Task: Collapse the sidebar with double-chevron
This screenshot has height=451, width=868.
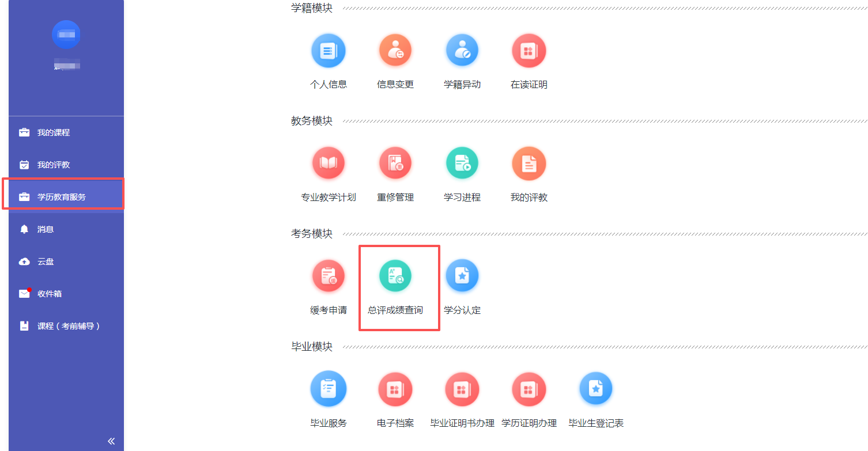Action: (x=111, y=441)
